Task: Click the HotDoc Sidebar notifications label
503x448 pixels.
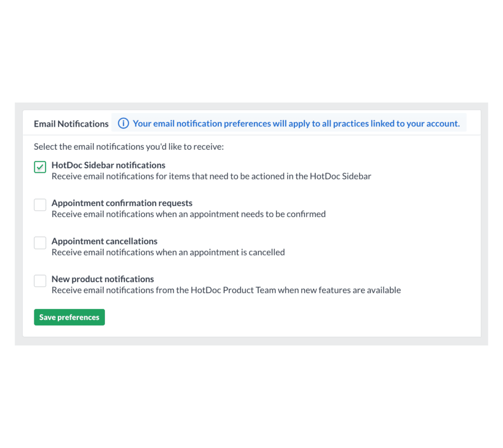Action: (108, 165)
